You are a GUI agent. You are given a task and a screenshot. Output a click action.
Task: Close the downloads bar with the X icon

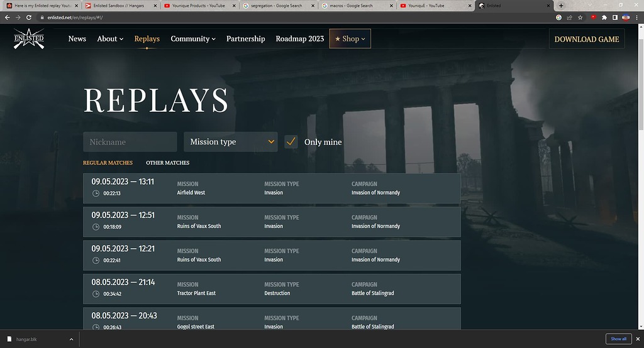636,339
